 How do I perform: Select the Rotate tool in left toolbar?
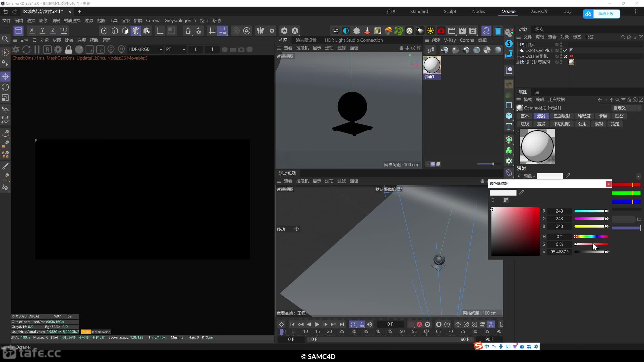[x=5, y=87]
